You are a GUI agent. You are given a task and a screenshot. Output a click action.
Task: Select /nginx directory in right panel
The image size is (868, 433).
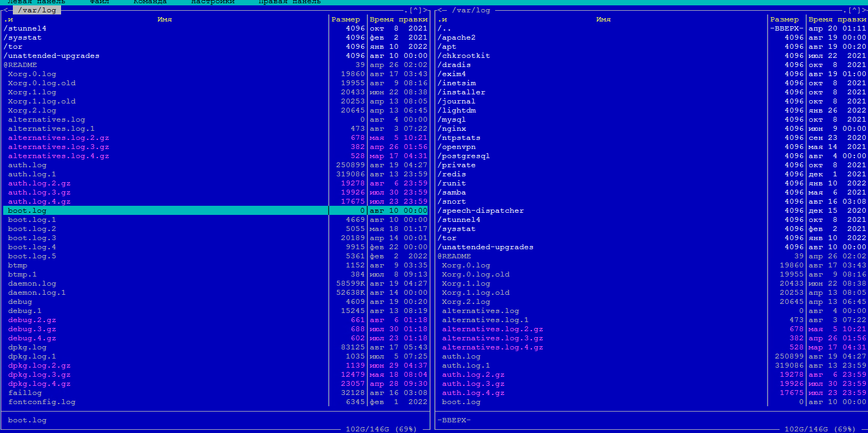pyautogui.click(x=452, y=129)
